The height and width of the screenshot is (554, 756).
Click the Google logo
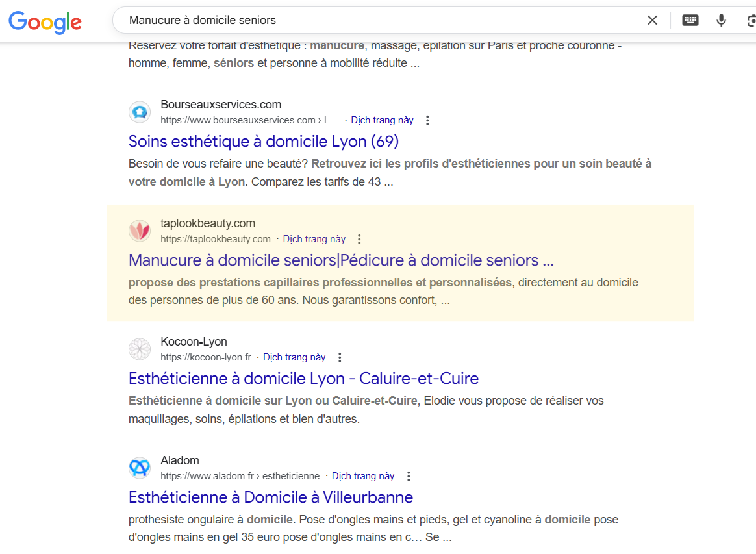[x=45, y=21]
